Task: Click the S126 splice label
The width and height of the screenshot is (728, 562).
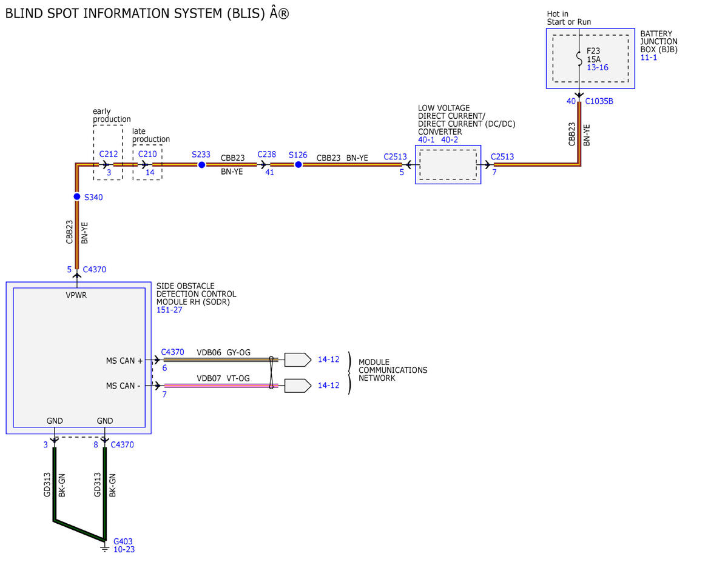Action: tap(298, 155)
